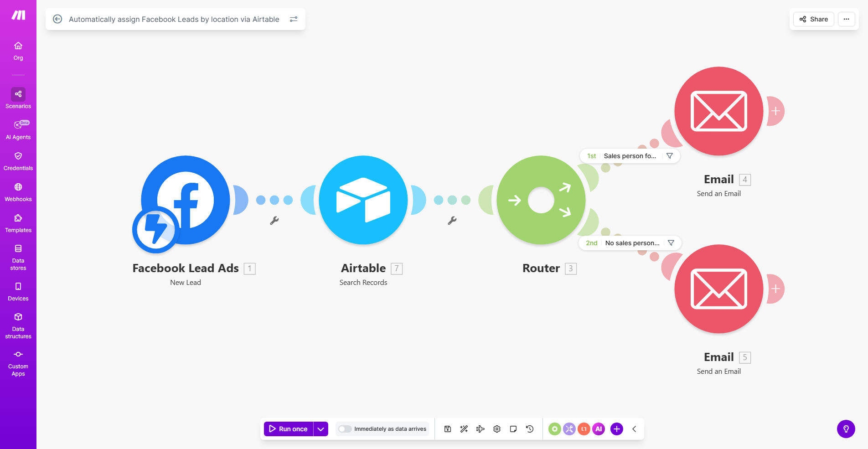Click filter funnel icon on 2nd route
The width and height of the screenshot is (868, 449).
(x=671, y=243)
